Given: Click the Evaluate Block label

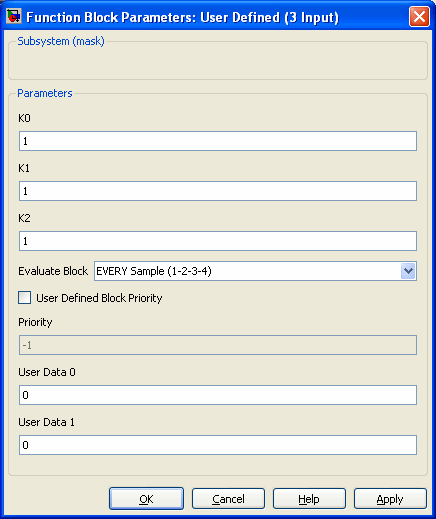Looking at the screenshot, I should (53, 271).
